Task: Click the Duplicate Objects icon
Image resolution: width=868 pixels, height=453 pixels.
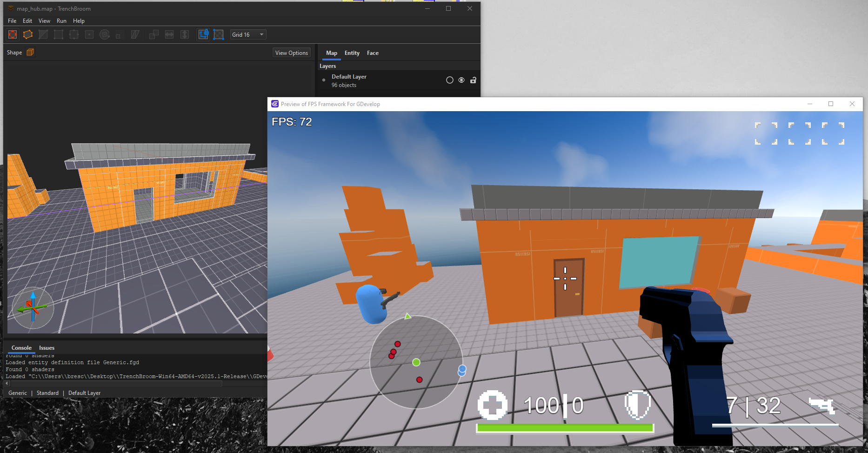Action: pyautogui.click(x=154, y=34)
